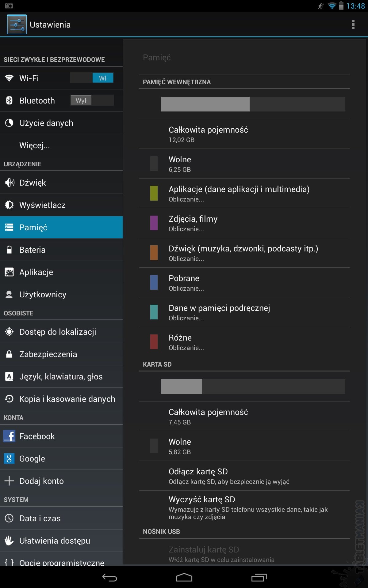Turn off the Wi-Fi switch
The image size is (368, 588).
pos(92,78)
